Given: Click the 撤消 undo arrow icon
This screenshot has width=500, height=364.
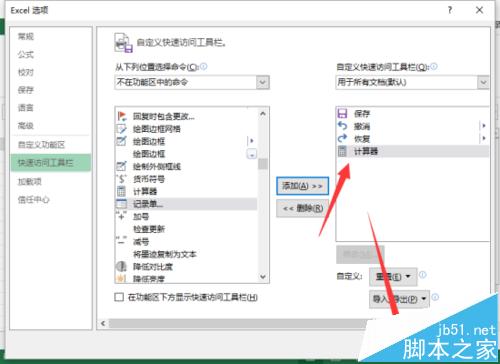Looking at the screenshot, I should click(342, 126).
